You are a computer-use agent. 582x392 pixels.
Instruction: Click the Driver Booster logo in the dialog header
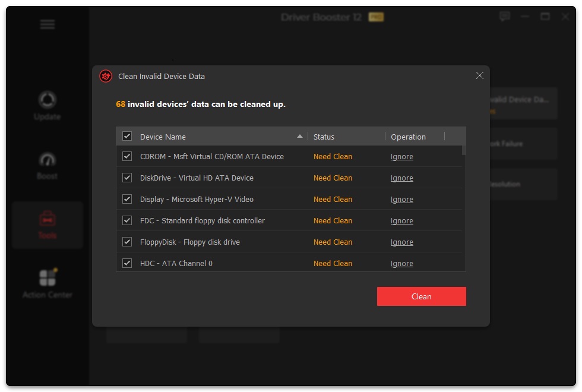point(106,76)
